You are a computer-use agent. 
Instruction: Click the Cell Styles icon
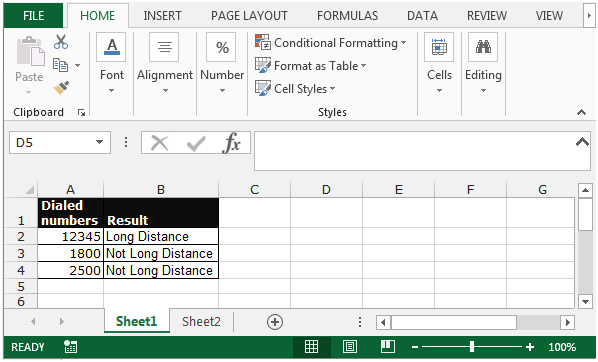263,88
